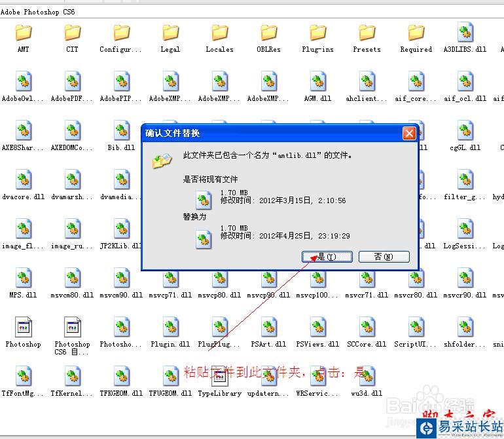Select the Configur... folder

point(122,33)
